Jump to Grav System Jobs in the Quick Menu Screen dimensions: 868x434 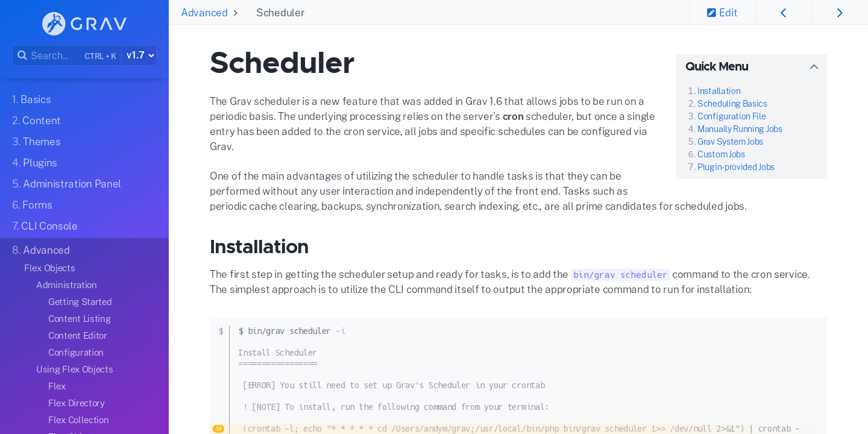[730, 142]
